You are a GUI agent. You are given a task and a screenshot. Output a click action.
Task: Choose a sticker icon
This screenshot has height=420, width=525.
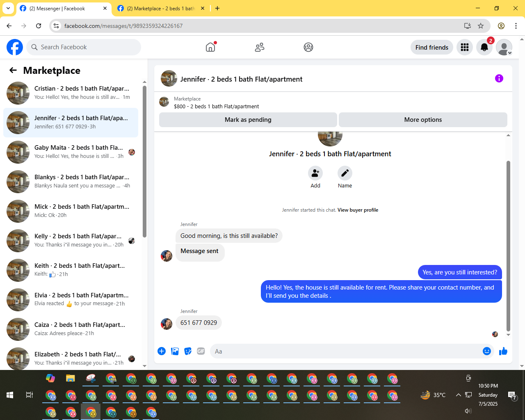(x=188, y=351)
